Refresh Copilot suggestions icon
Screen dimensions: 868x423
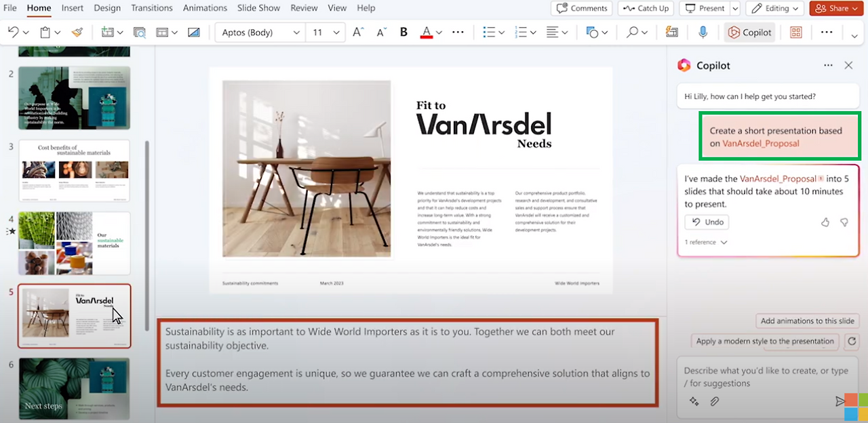(x=851, y=342)
